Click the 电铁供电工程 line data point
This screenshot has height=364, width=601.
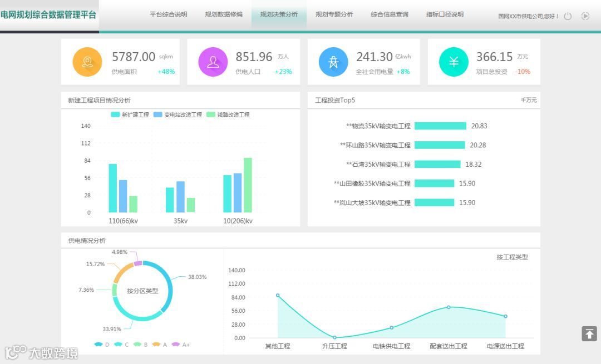[392, 328]
